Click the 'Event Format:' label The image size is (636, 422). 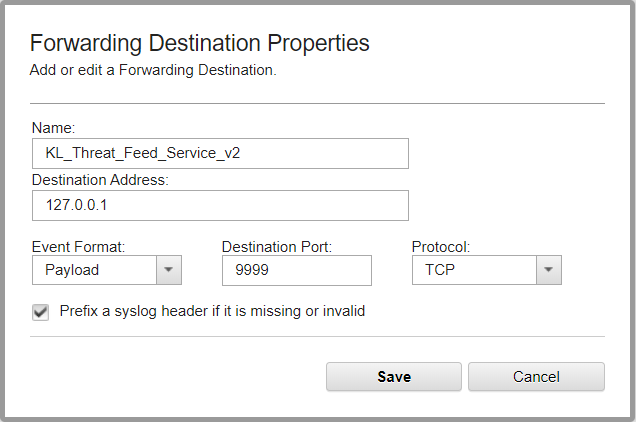point(78,246)
